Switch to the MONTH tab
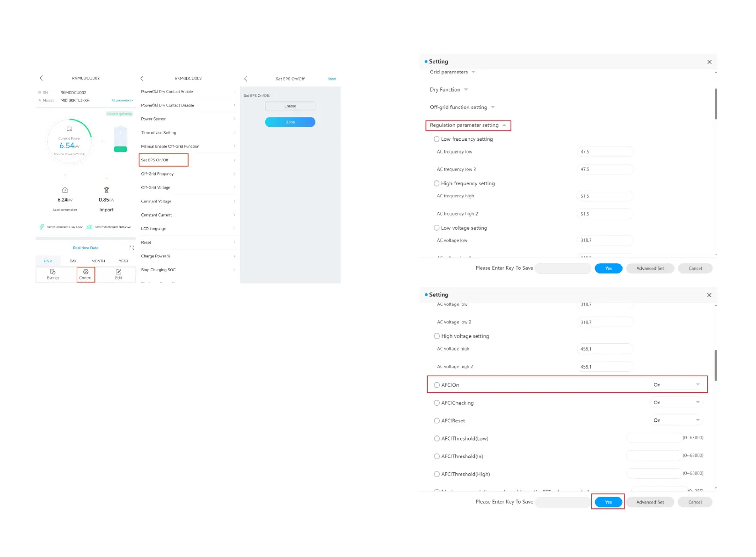 pos(98,261)
